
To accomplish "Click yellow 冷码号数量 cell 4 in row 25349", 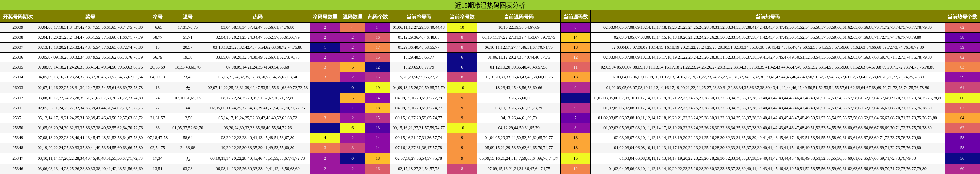I will point(325,138).
